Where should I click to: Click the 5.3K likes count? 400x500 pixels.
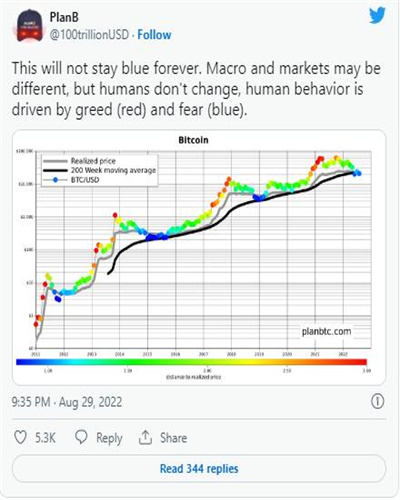point(45,438)
